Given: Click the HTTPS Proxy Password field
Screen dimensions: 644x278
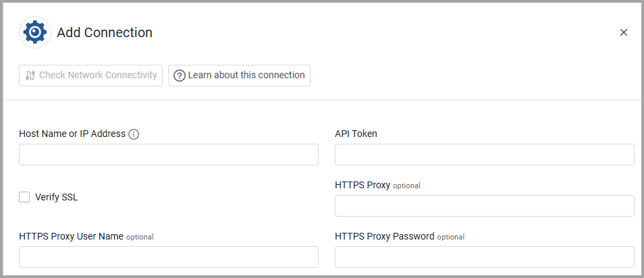Looking at the screenshot, I should click(484, 257).
